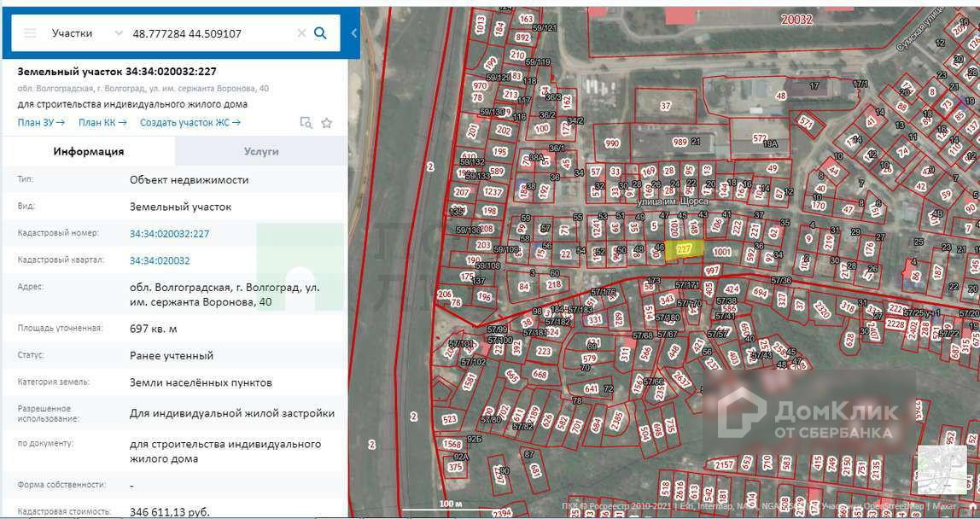Select the Информация tab

click(x=89, y=151)
